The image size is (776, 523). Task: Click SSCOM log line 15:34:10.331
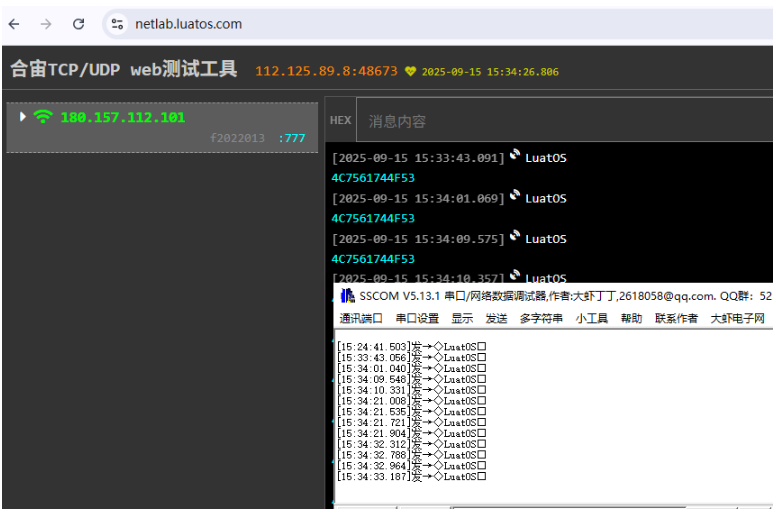[411, 390]
